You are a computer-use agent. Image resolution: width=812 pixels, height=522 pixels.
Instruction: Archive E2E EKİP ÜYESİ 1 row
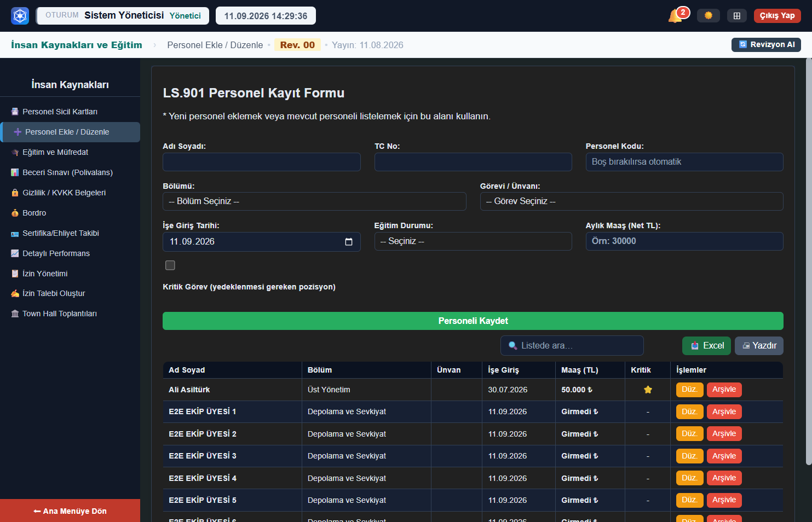pyautogui.click(x=724, y=411)
